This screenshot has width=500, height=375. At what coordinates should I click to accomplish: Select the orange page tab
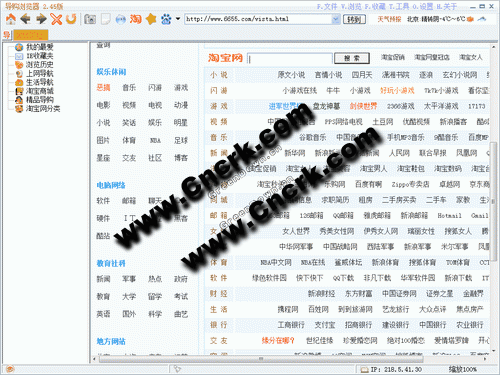click(x=31, y=35)
